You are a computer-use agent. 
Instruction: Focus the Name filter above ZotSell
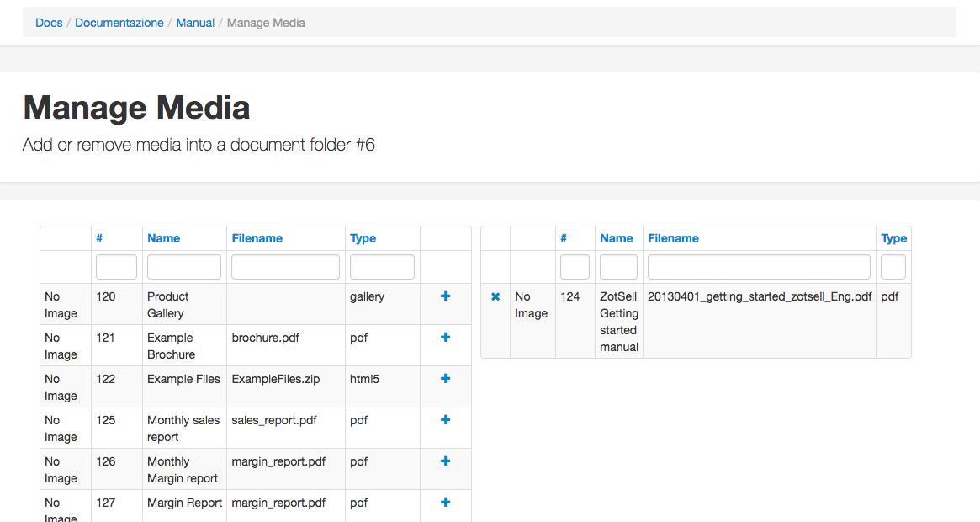click(x=619, y=267)
